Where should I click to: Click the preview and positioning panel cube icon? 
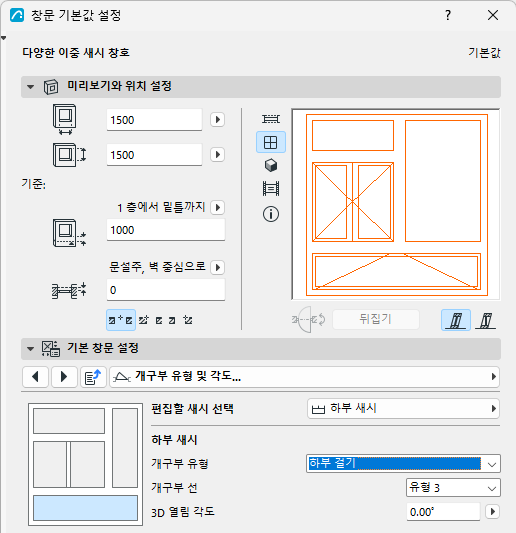[x=51, y=87]
